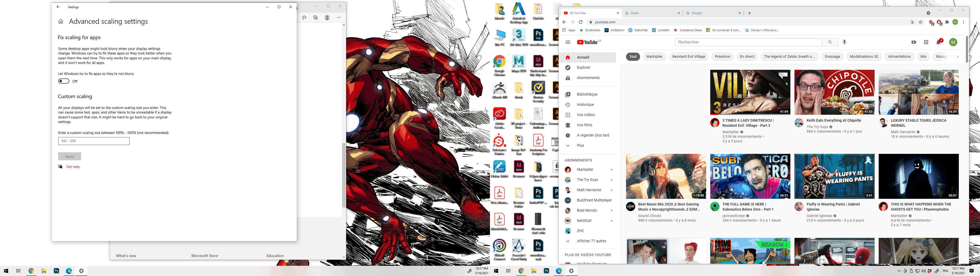
Task: Open Sketchfab bookmark in Chrome
Action: pyautogui.click(x=638, y=30)
